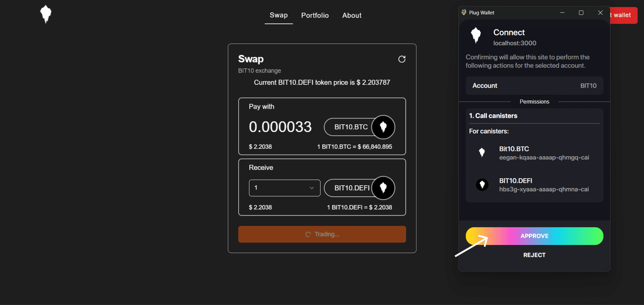Viewport: 644px width, 305px height.
Task: Open the Portfolio tab
Action: pyautogui.click(x=315, y=15)
